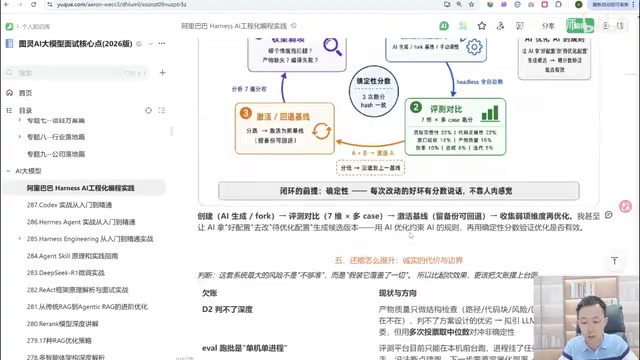Click the green edit button in header
The image size is (640, 360).
tap(580, 26)
